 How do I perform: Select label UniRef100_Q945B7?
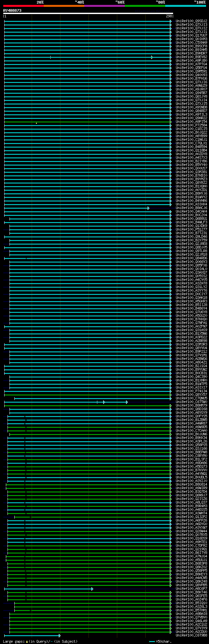[x=191, y=93]
